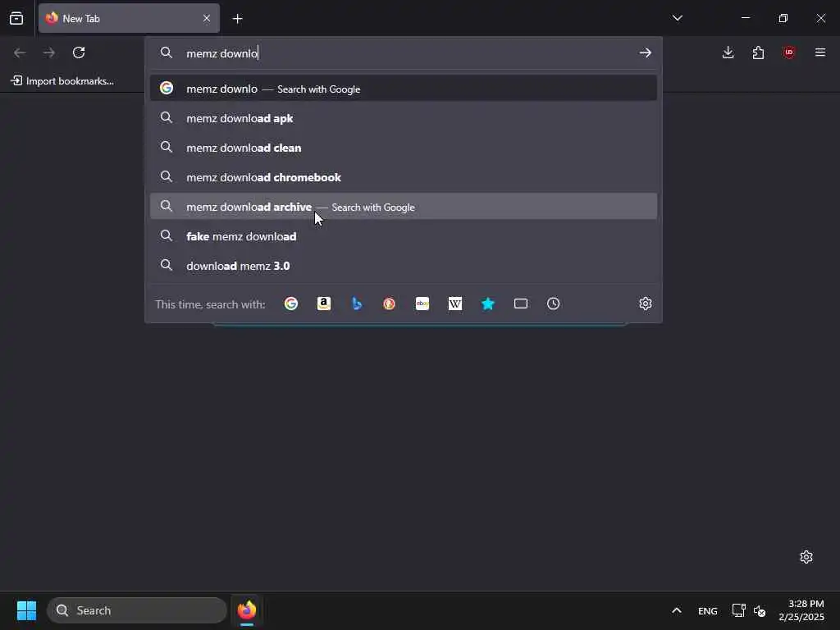Go forward one page

point(49,52)
